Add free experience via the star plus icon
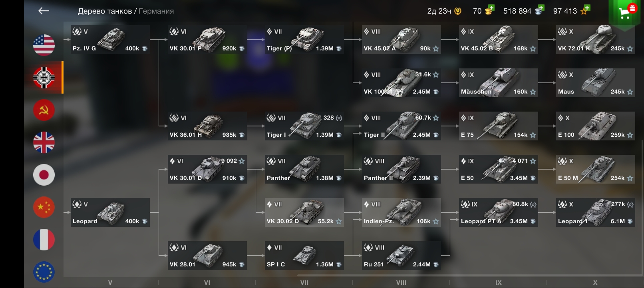The width and height of the screenshot is (644, 288). coord(585,10)
